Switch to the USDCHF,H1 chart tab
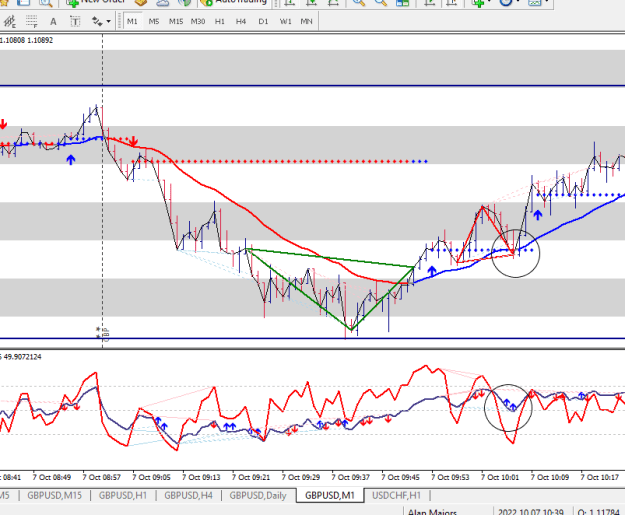Image resolution: width=625 pixels, height=515 pixels. pos(396,495)
